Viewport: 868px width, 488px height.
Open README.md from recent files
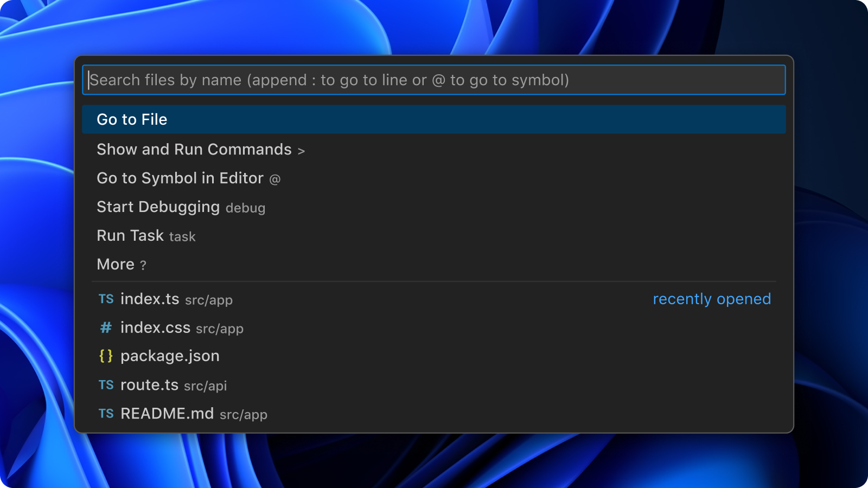point(167,414)
